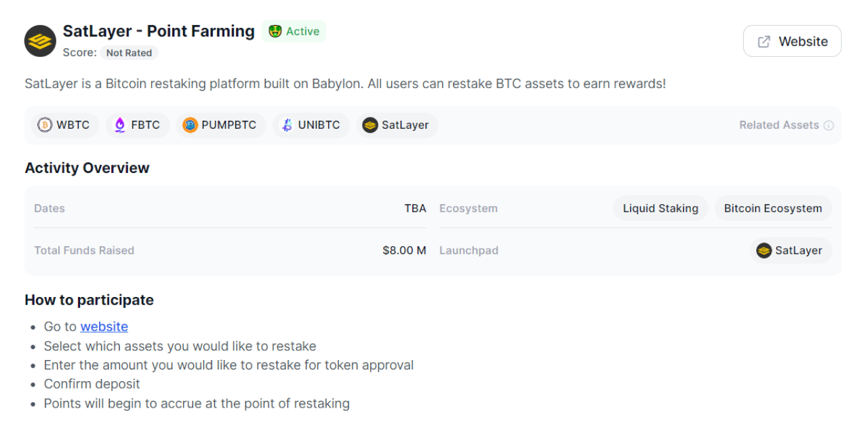Click the Active status badge
868x438 pixels.
pos(294,31)
